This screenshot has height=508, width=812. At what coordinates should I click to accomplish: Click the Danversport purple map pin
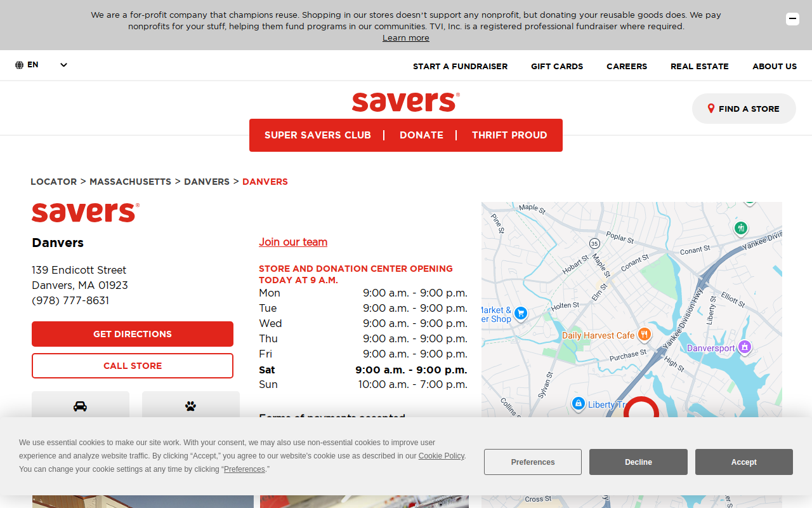tap(745, 347)
